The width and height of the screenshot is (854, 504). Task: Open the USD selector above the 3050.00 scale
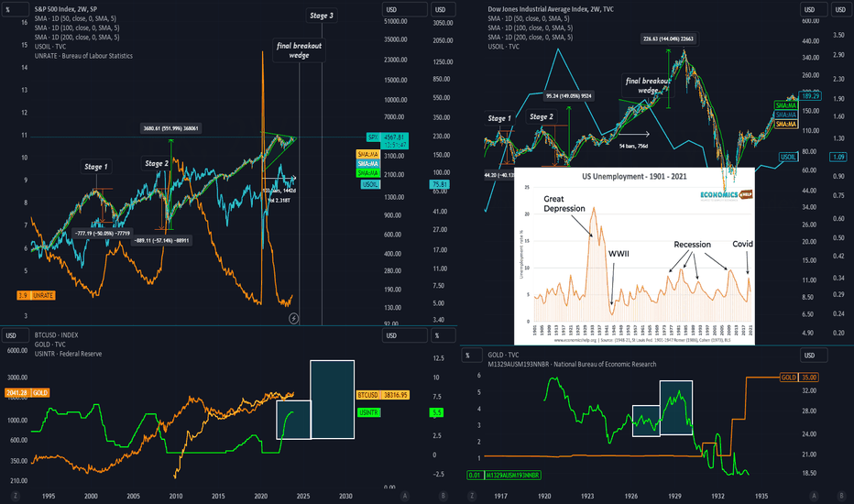click(x=443, y=9)
